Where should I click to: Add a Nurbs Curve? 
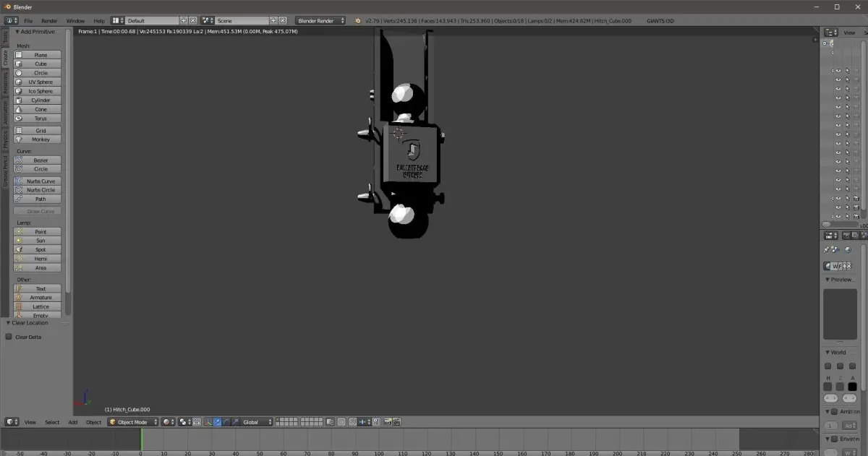point(38,181)
